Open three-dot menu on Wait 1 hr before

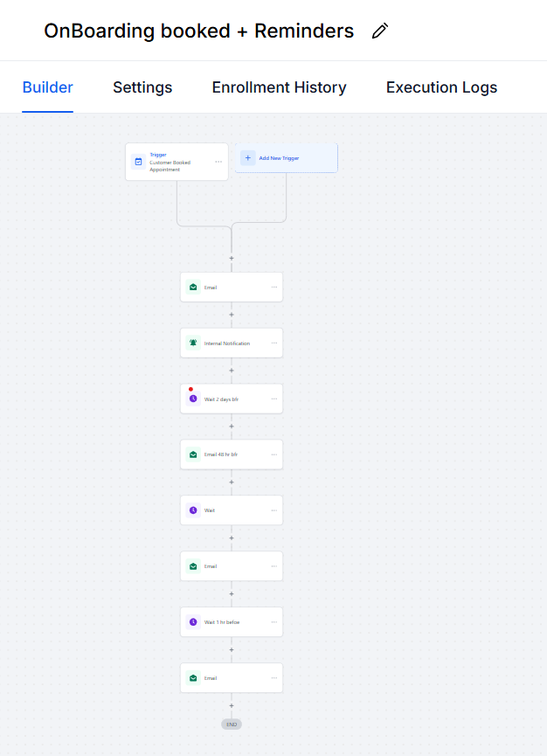coord(274,622)
